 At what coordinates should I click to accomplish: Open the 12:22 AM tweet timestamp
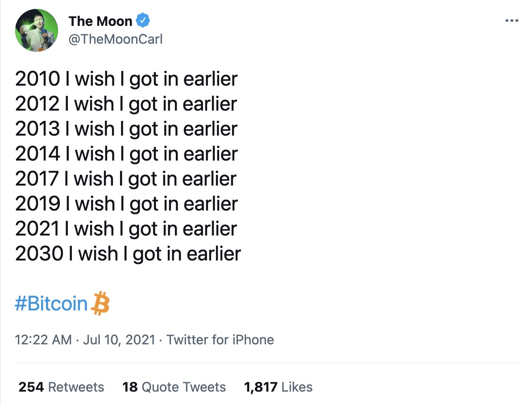point(43,340)
